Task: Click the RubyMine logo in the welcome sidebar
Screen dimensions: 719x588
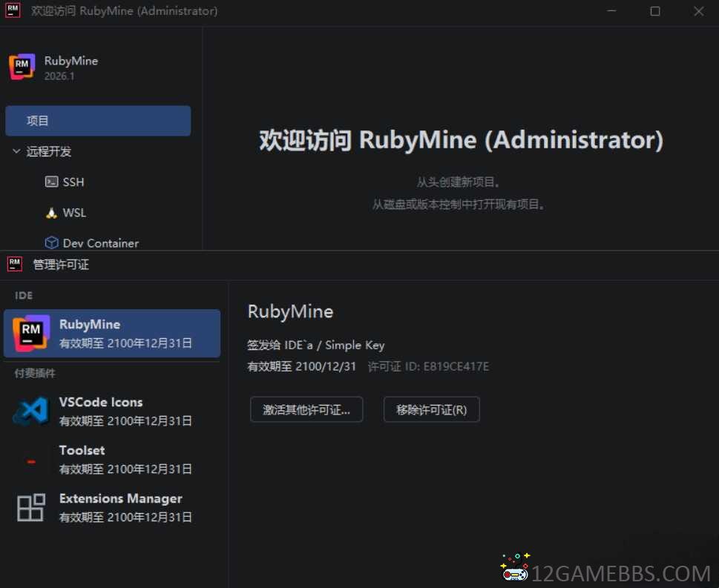Action: click(22, 67)
